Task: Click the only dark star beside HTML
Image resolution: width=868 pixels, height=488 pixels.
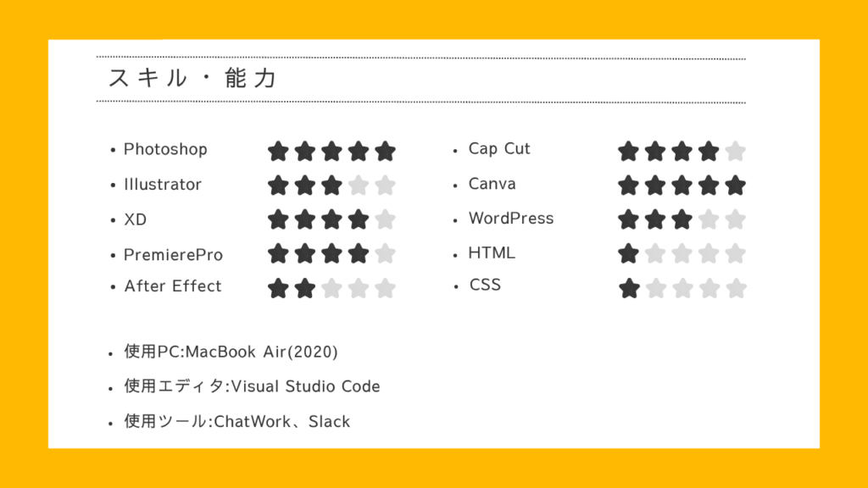Action: click(628, 253)
